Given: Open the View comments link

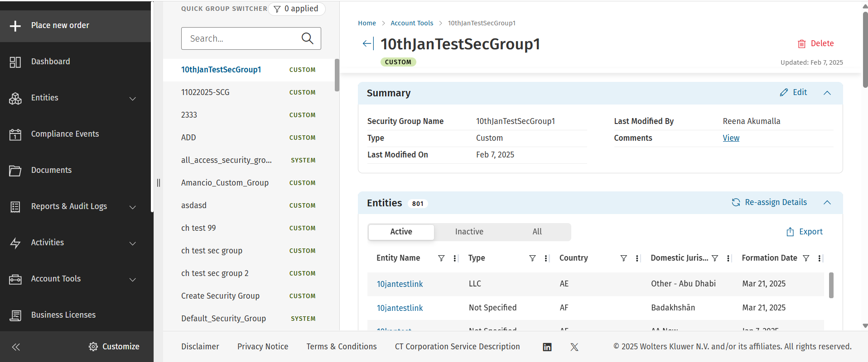Looking at the screenshot, I should click(731, 138).
